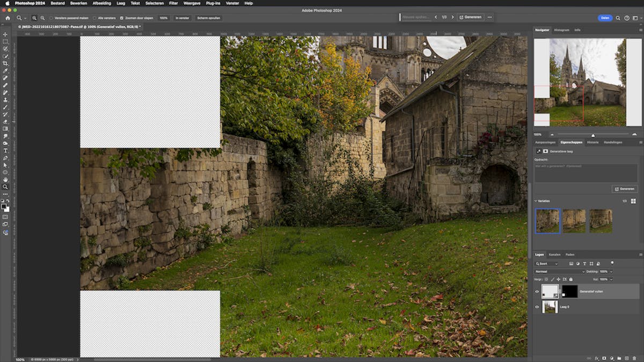Open the Soort layer filter dropdown
Viewport: 644px width, 362px height.
[547, 264]
